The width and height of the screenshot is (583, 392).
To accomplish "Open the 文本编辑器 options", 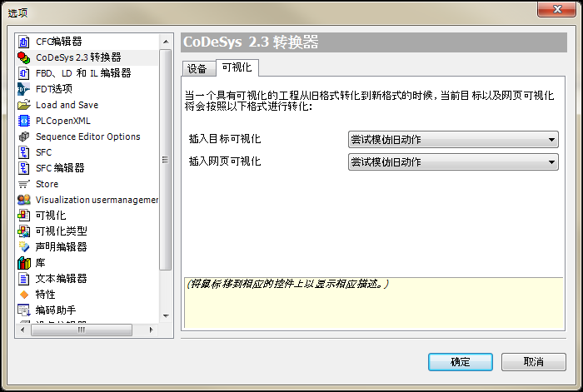I will click(x=61, y=278).
